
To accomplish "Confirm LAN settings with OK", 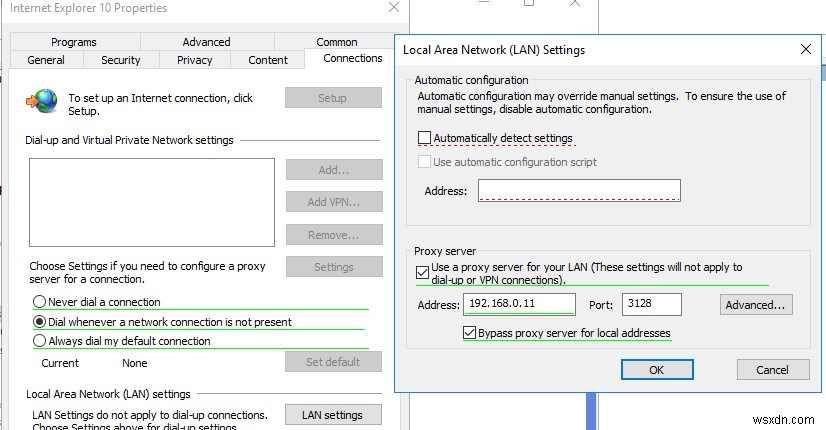I will pyautogui.click(x=657, y=370).
